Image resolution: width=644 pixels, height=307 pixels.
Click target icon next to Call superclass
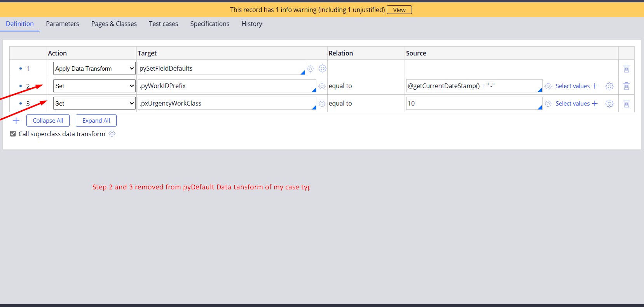[x=112, y=134]
